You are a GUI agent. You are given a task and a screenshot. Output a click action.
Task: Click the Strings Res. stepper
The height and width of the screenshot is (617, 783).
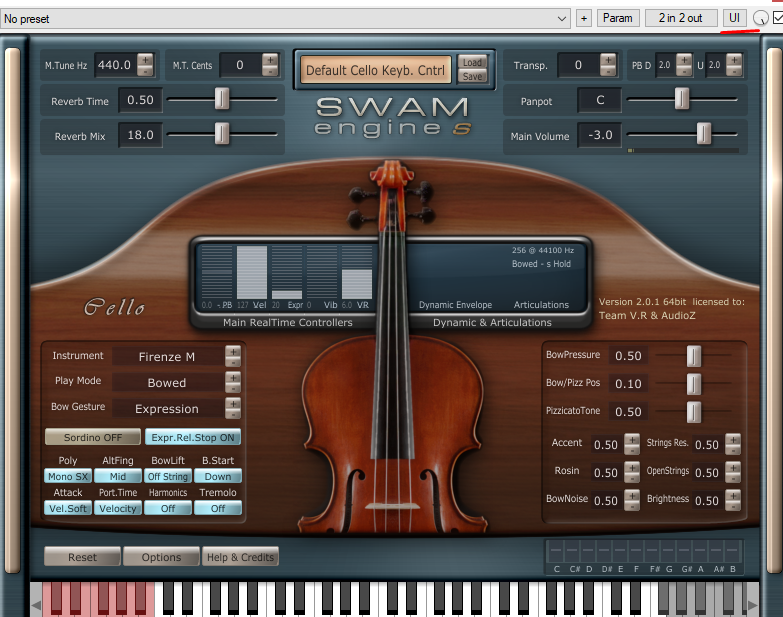pos(733,444)
